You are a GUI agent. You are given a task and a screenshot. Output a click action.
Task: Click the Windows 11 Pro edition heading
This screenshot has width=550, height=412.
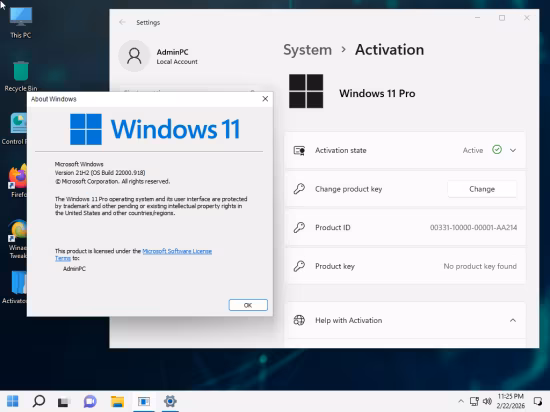click(x=377, y=93)
